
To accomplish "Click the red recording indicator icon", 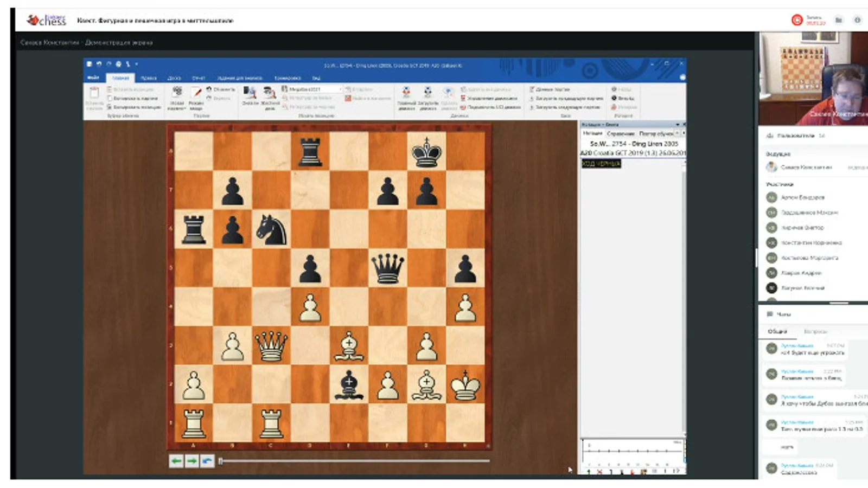I will (796, 20).
